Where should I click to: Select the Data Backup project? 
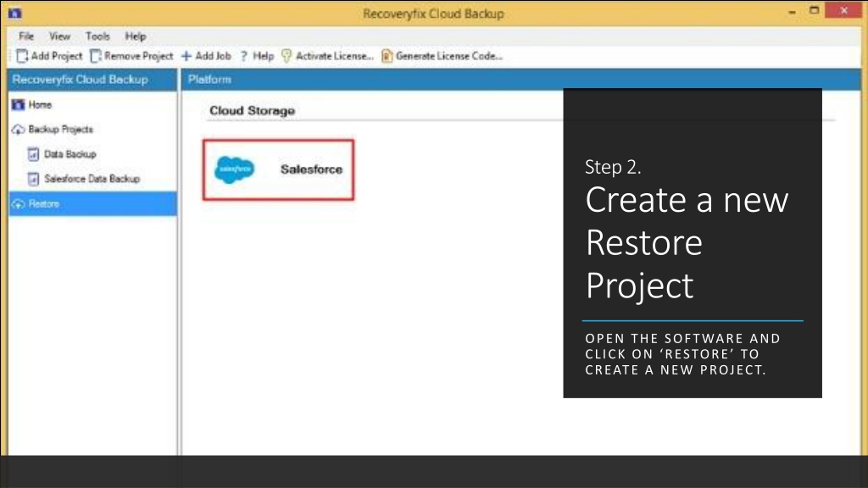[x=70, y=154]
